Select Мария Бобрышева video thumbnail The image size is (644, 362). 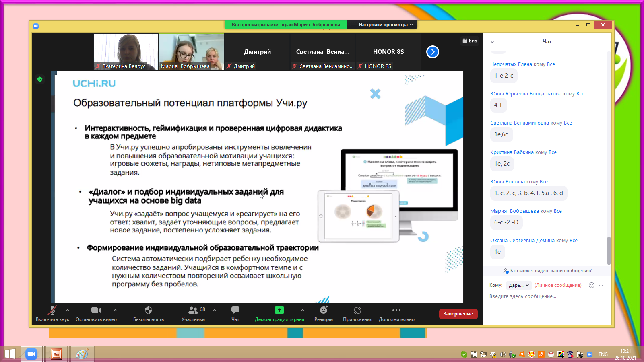tap(192, 52)
